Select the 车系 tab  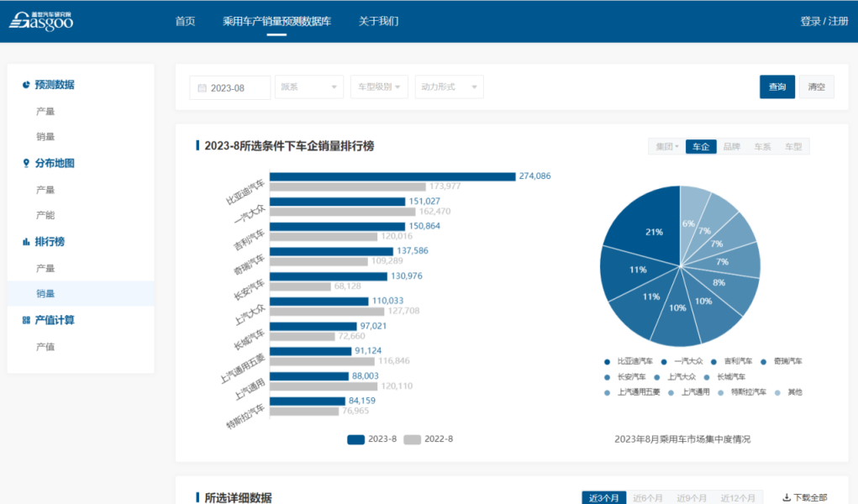762,147
